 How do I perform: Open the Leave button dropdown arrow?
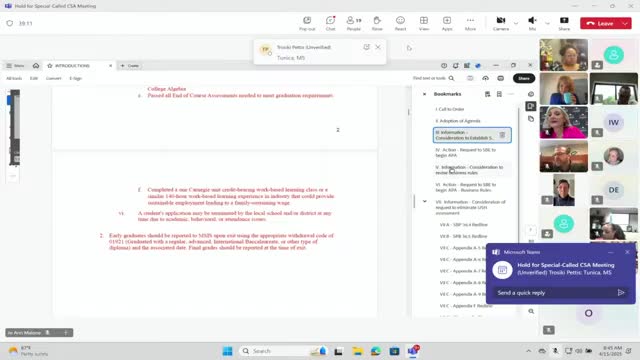625,23
